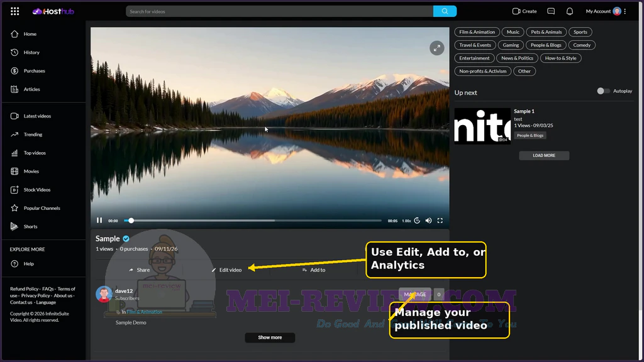Image resolution: width=644 pixels, height=362 pixels.
Task: Select the Sports category chip
Action: tap(580, 32)
